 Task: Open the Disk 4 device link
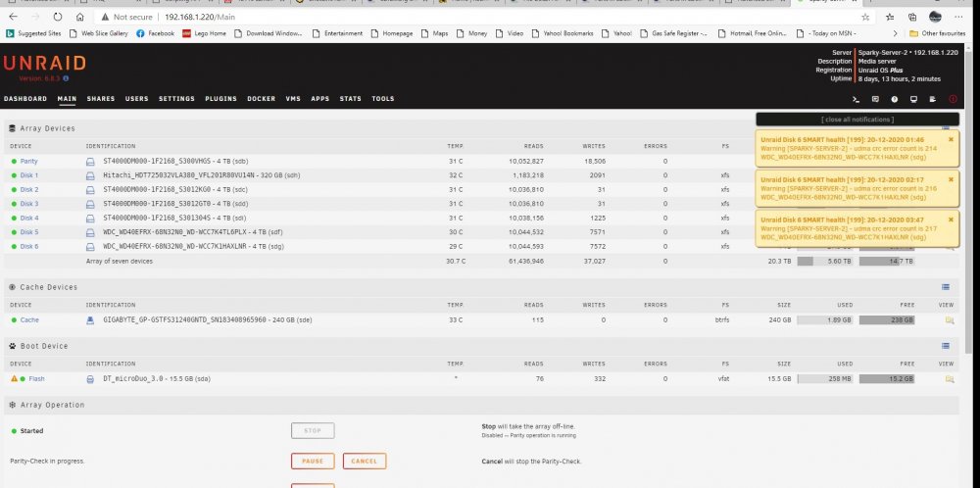[28, 219]
